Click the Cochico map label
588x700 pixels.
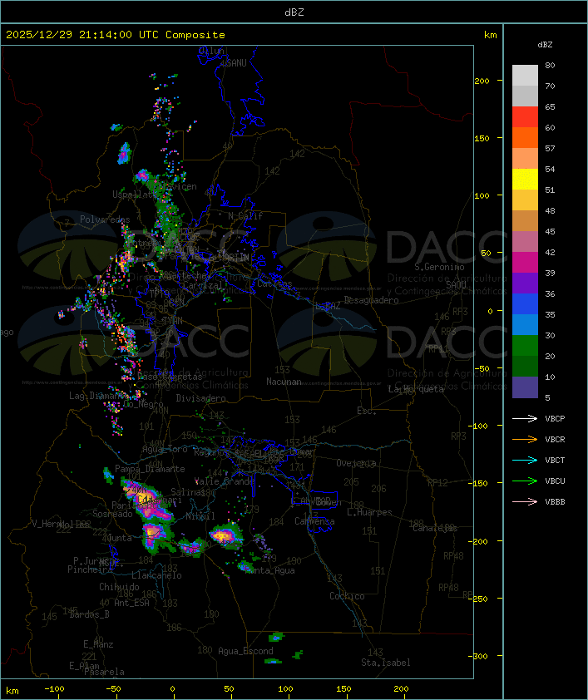[x=347, y=596]
